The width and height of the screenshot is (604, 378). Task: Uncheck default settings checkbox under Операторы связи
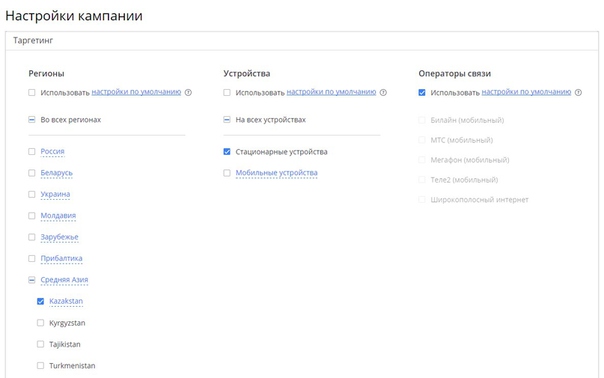[x=422, y=92]
